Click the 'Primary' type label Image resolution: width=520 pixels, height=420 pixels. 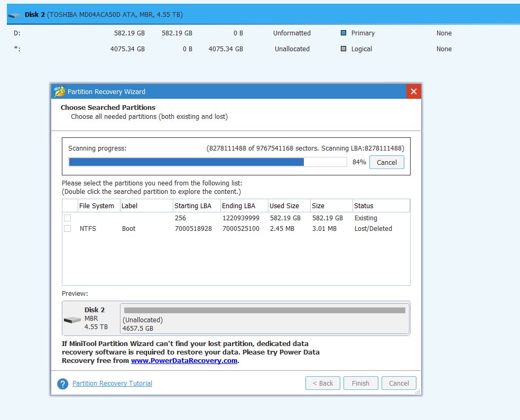(x=363, y=33)
